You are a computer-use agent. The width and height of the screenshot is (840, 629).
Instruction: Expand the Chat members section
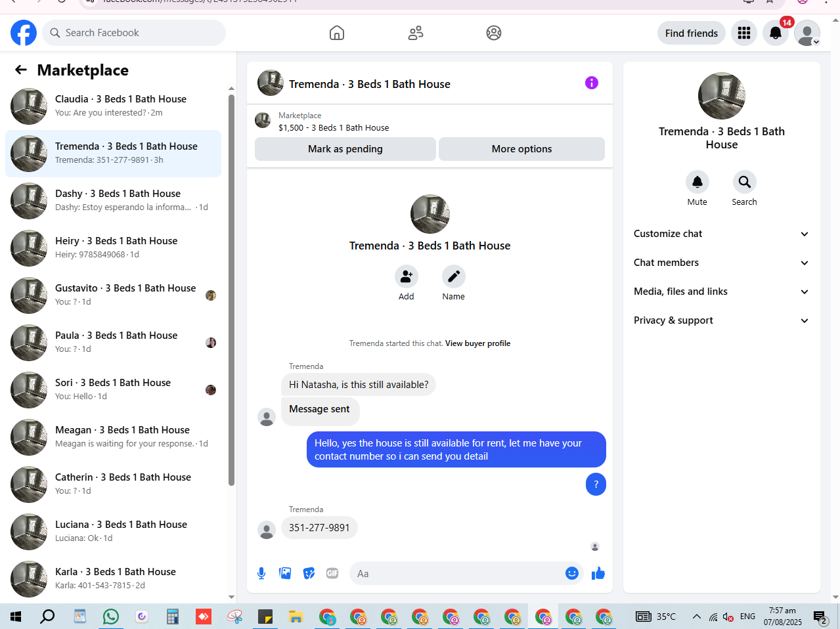point(721,263)
